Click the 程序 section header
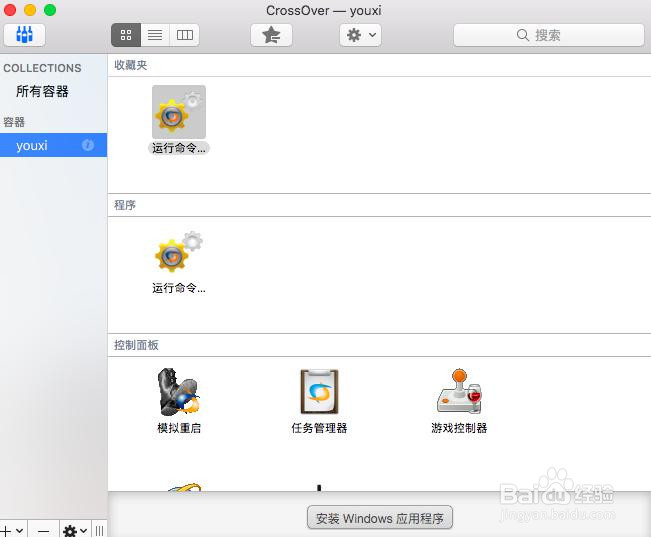 click(125, 205)
